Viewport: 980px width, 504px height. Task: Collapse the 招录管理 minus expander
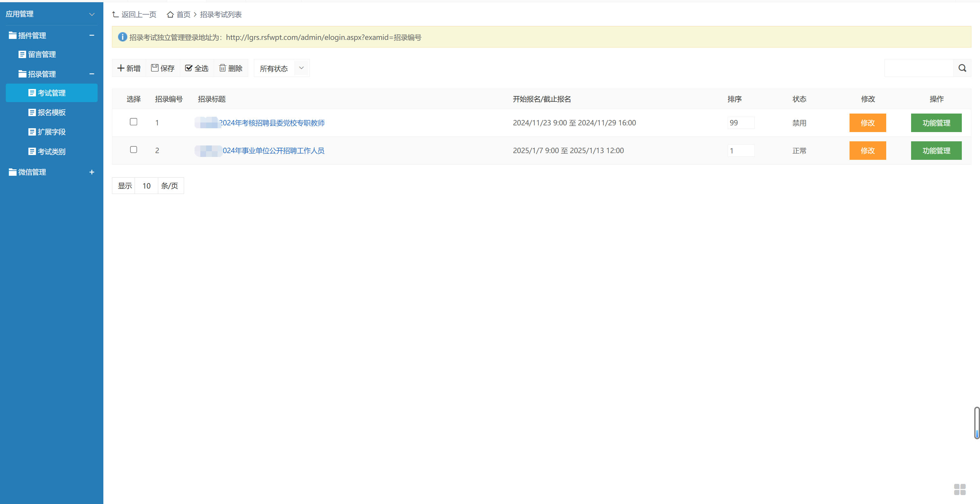[92, 74]
